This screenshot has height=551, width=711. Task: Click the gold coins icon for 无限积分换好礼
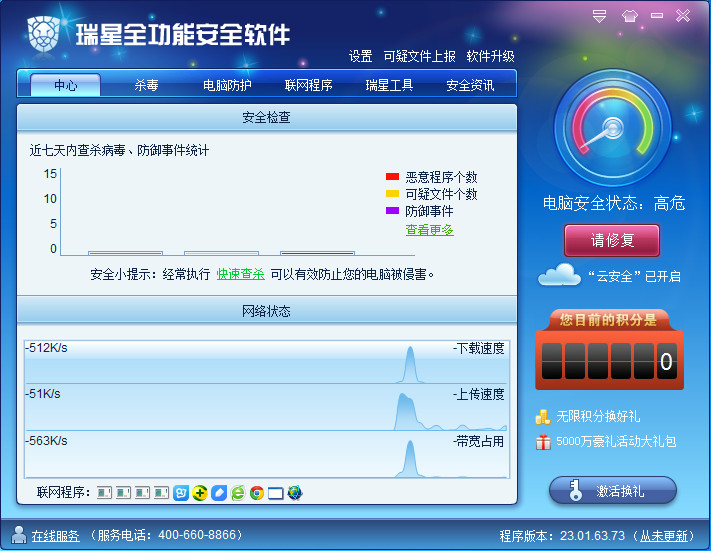pyautogui.click(x=543, y=416)
